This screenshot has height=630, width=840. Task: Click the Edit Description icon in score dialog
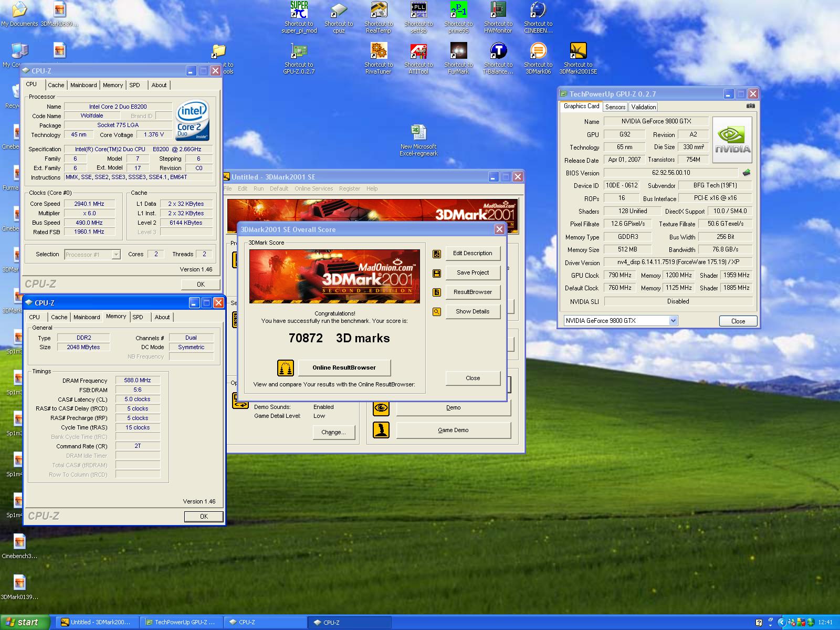coord(437,254)
